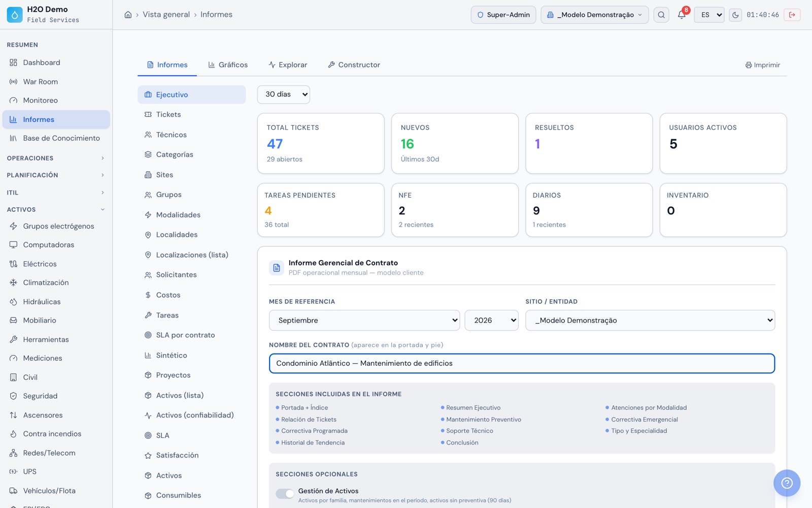Open Eléctricos assets
812x508 pixels.
pos(56,264)
